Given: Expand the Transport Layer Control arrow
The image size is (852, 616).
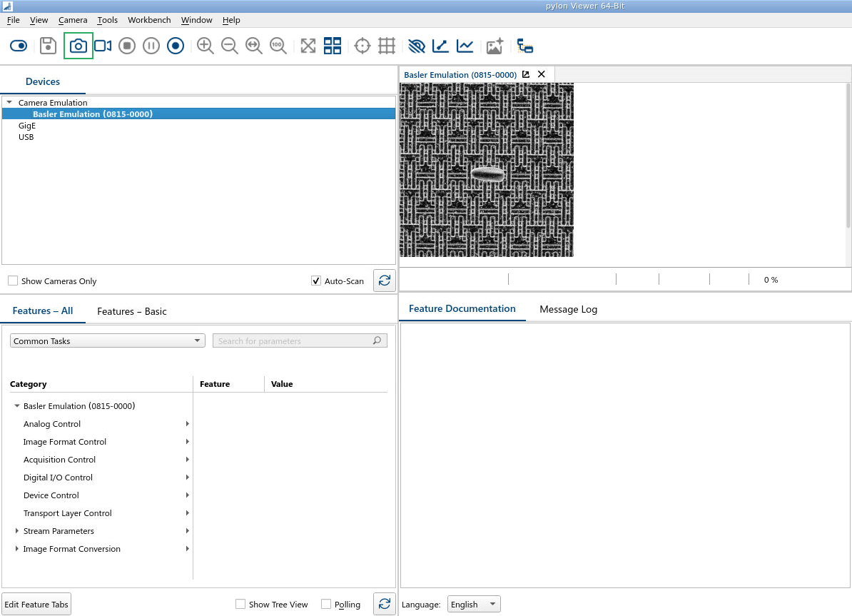Looking at the screenshot, I should [x=187, y=513].
